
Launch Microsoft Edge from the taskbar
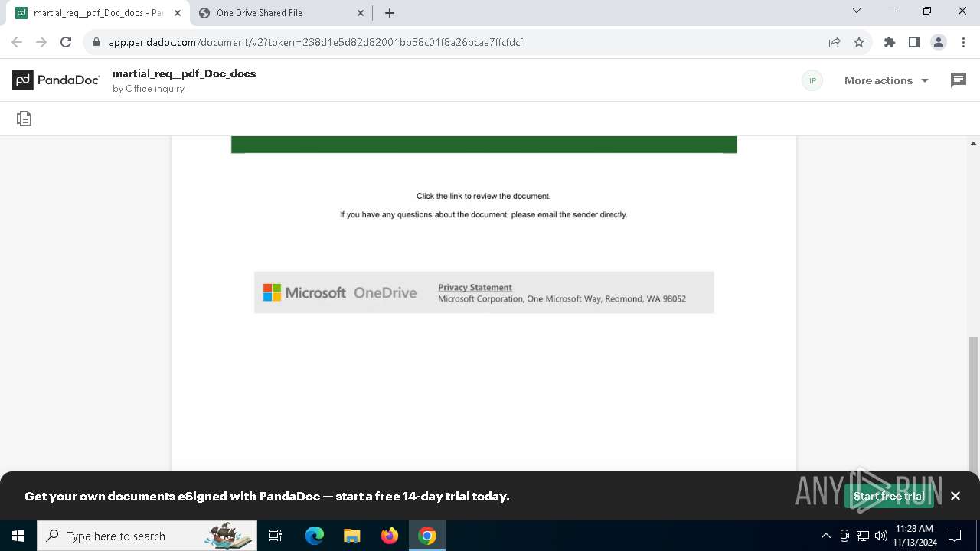[315, 536]
